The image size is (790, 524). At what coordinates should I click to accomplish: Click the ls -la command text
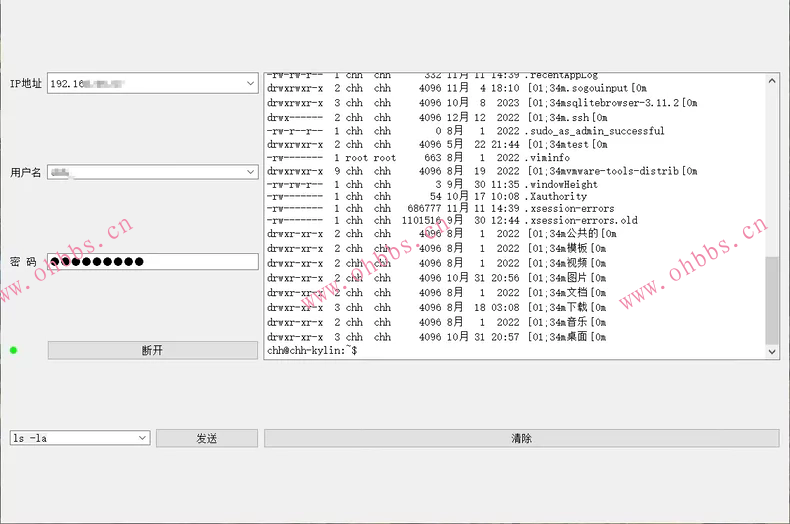70,439
